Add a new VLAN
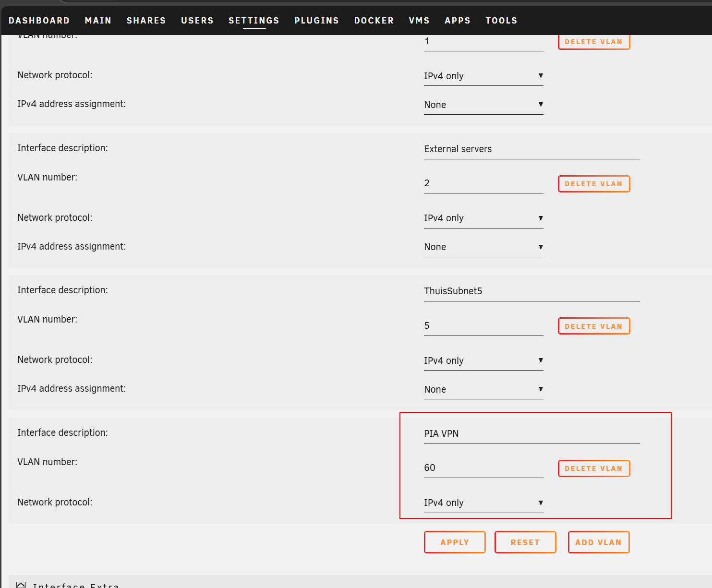 pos(599,542)
